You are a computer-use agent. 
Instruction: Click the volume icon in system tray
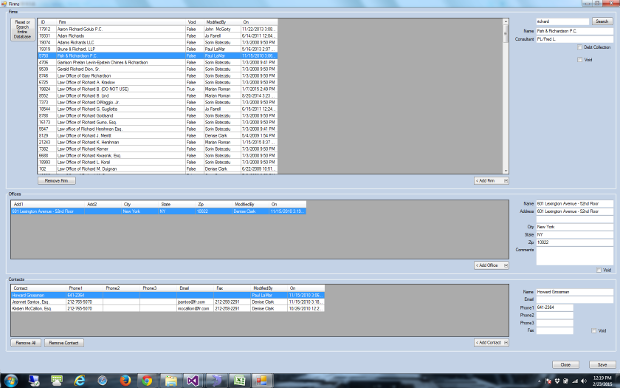584,381
